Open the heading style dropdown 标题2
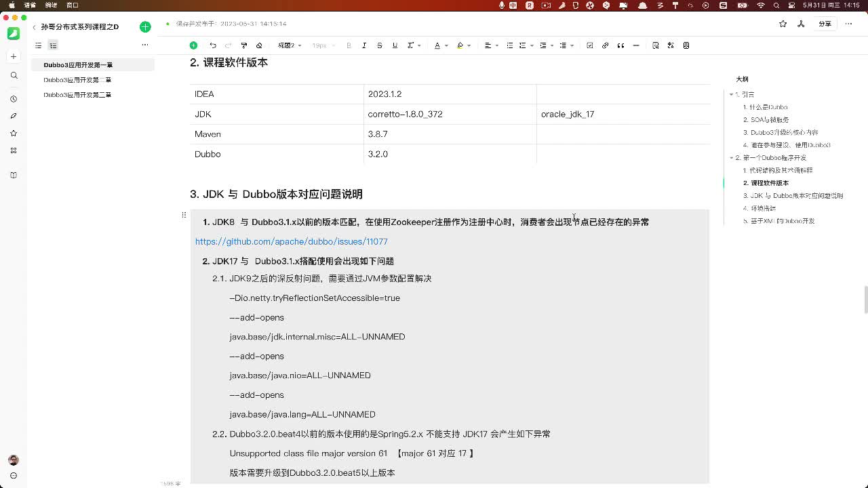 click(290, 45)
